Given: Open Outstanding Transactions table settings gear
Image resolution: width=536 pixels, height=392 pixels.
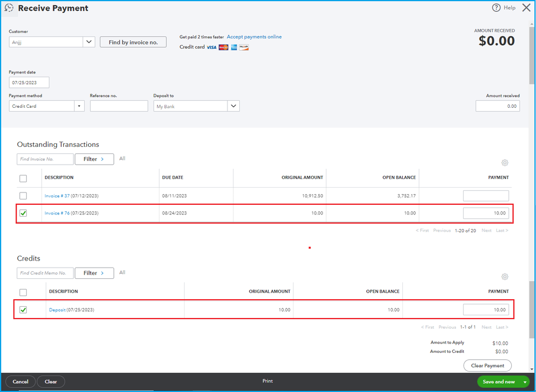Looking at the screenshot, I should click(504, 162).
